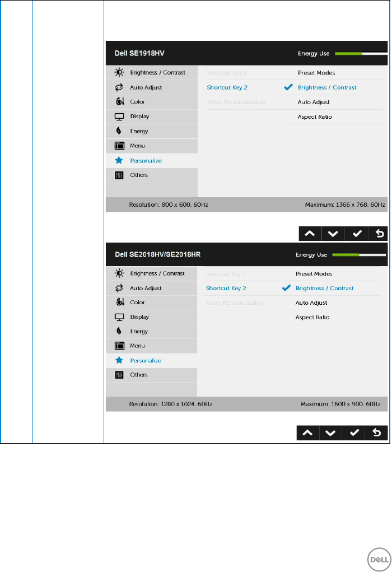392x572 pixels.
Task: Click the up arrow button below SE2018HV menu
Action: point(308,433)
